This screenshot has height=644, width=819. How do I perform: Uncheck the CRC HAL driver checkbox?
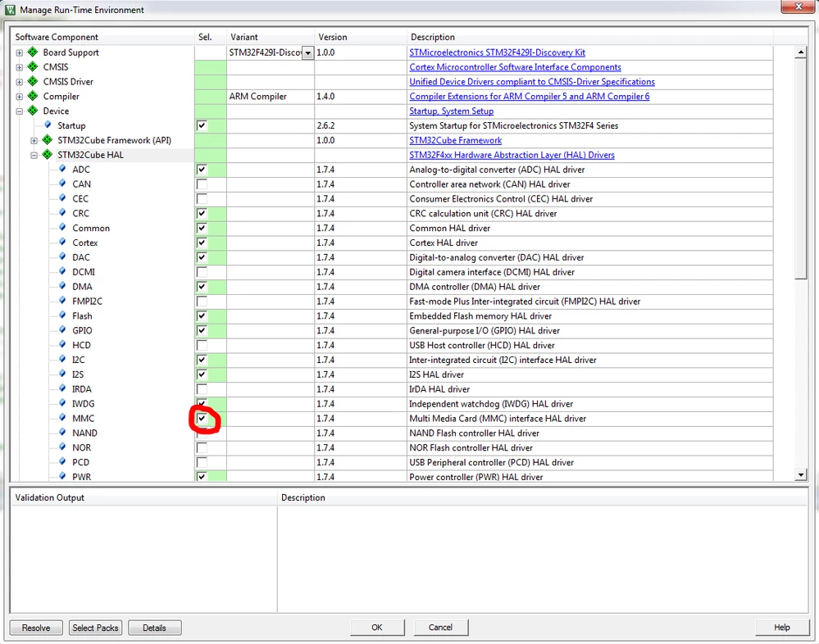(x=202, y=213)
